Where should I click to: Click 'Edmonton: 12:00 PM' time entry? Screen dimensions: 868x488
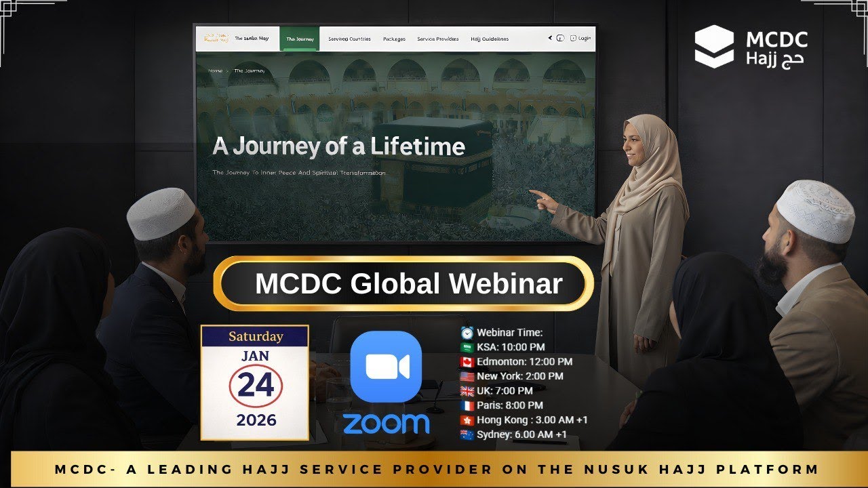click(x=524, y=362)
